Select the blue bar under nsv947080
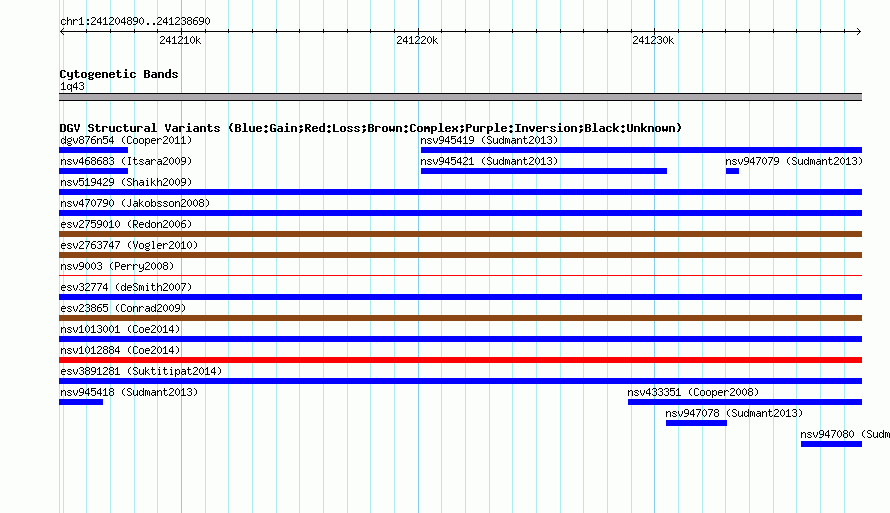The width and height of the screenshot is (890, 513). pos(832,444)
